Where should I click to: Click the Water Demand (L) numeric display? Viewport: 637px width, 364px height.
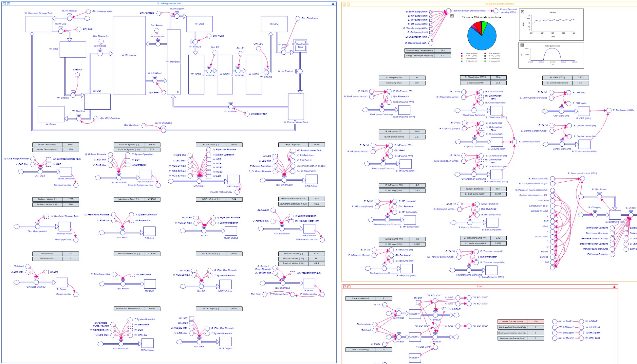(x=56, y=144)
